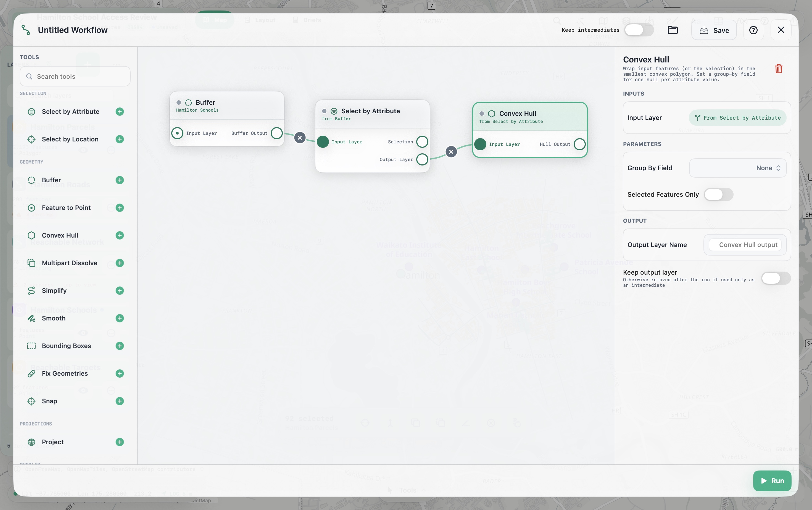The height and width of the screenshot is (510, 812).
Task: Close the workflow editor
Action: pyautogui.click(x=781, y=30)
